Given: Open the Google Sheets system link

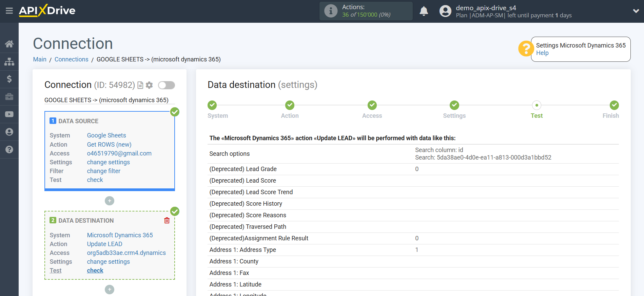Looking at the screenshot, I should [106, 135].
